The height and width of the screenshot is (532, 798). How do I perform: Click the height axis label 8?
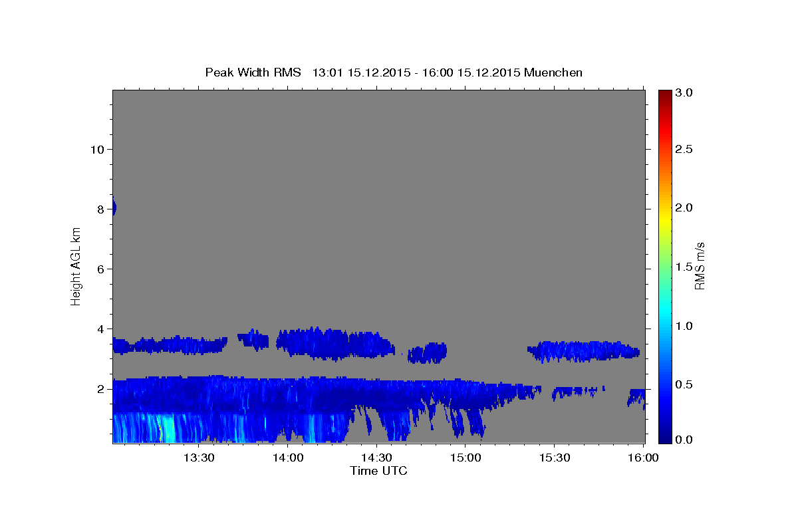click(100, 209)
